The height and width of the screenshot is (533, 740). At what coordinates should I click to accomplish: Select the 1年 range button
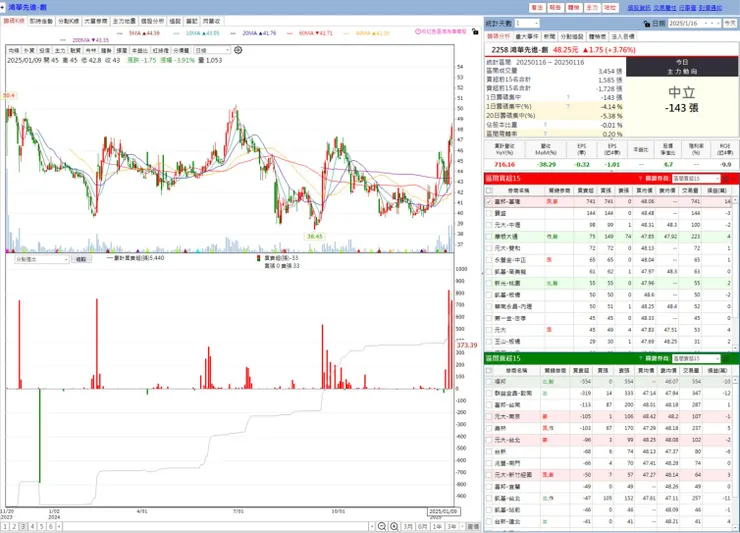[x=437, y=526]
